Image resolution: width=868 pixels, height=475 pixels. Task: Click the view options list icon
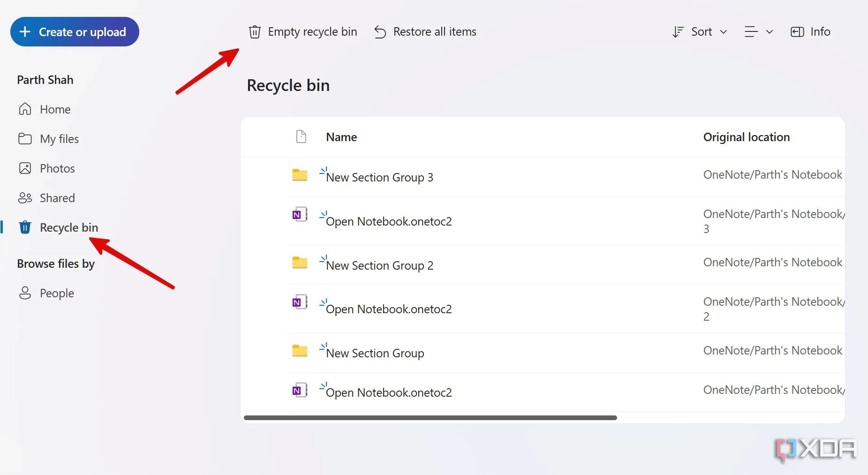[751, 32]
